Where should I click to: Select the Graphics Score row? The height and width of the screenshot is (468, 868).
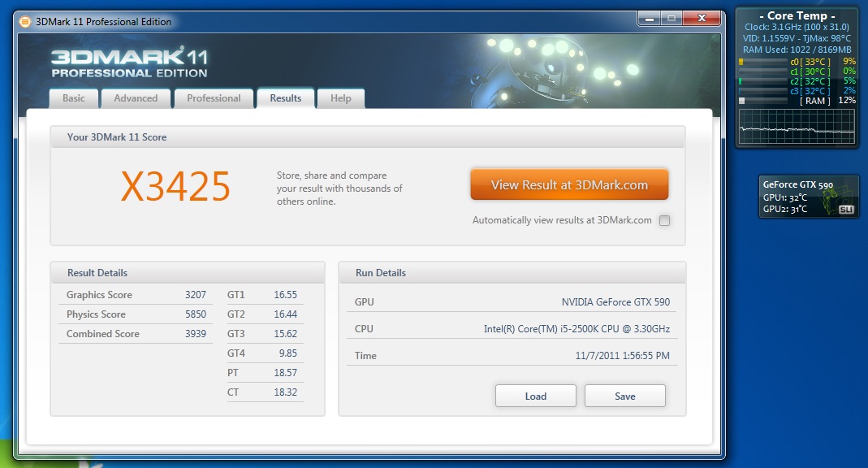pos(136,295)
